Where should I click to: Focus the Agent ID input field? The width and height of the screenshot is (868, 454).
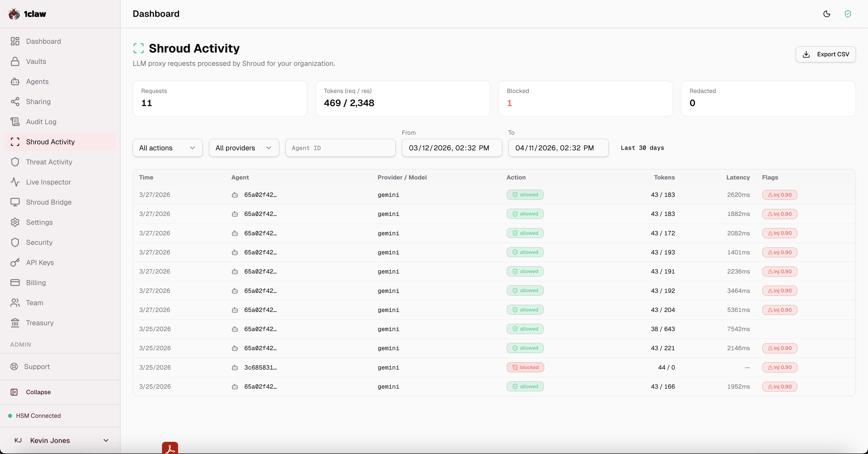click(x=340, y=148)
